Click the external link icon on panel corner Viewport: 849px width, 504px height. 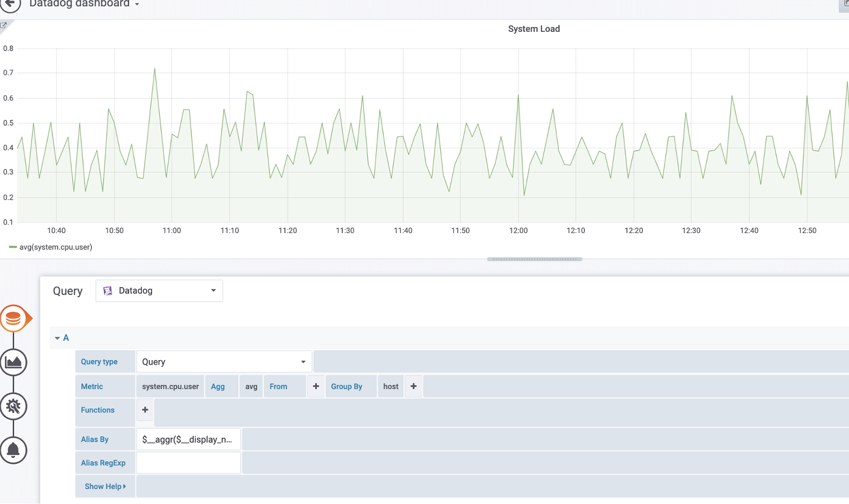[x=4, y=24]
